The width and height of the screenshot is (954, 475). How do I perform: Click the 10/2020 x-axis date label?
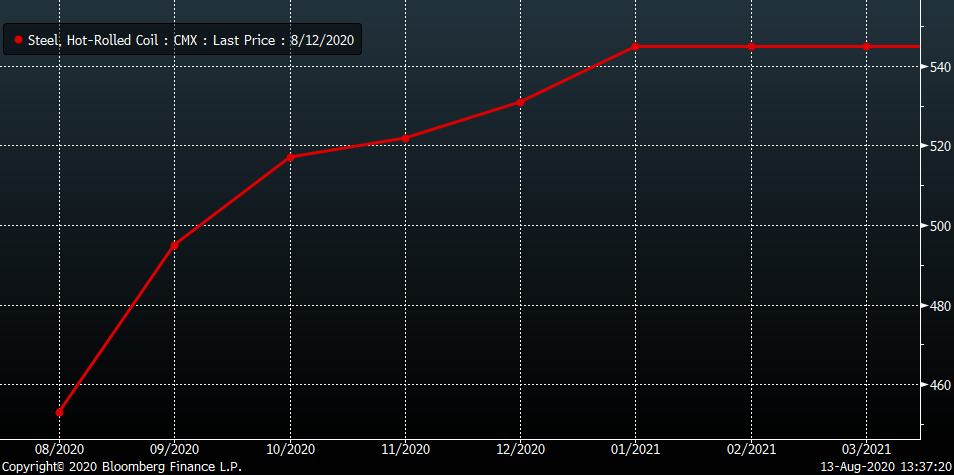coord(290,449)
